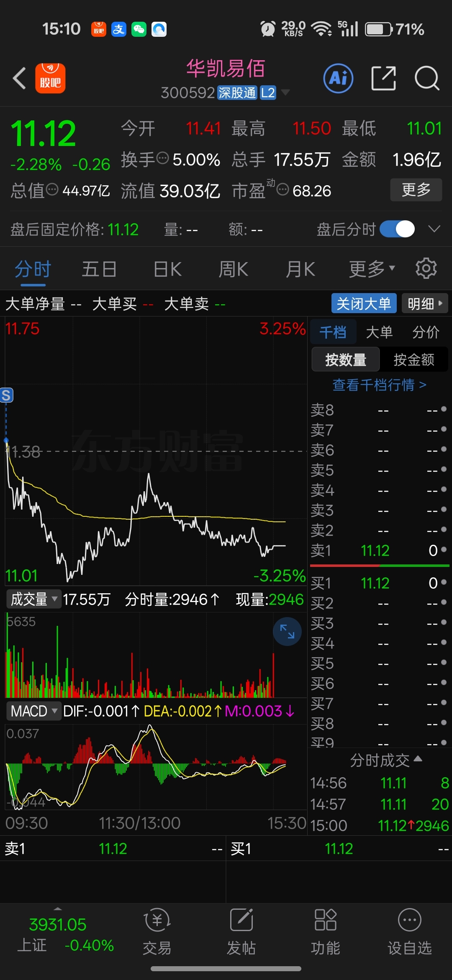Viewport: 452px width, 980px height.
Task: Tap the intraday price chart area
Action: point(156,451)
